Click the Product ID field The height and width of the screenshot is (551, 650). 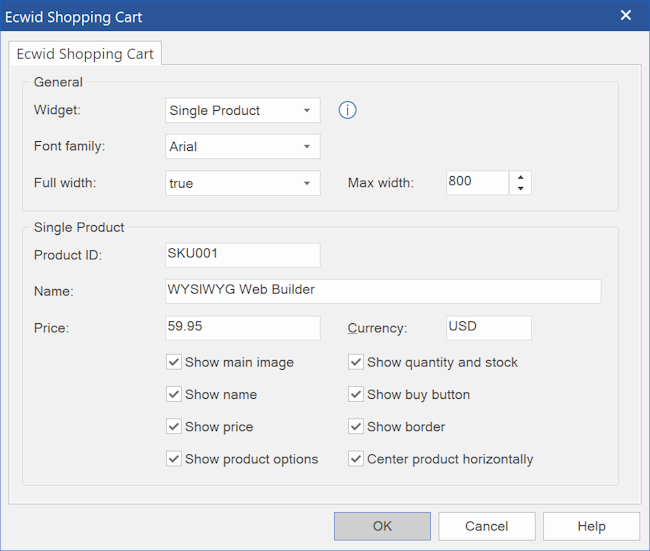click(243, 255)
